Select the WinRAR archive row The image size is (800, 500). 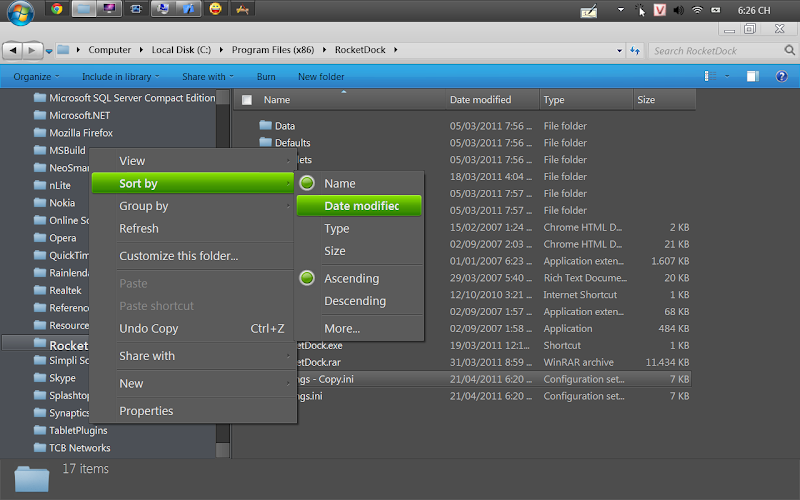492,362
